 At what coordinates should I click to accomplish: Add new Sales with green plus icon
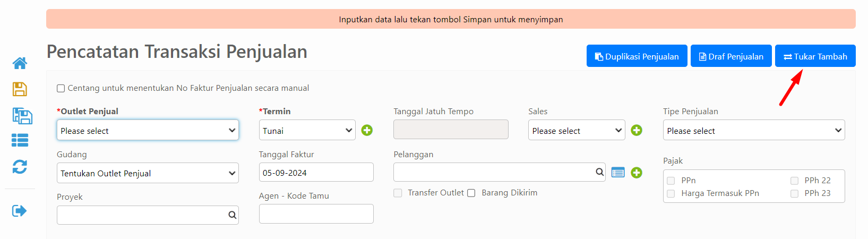(x=637, y=130)
